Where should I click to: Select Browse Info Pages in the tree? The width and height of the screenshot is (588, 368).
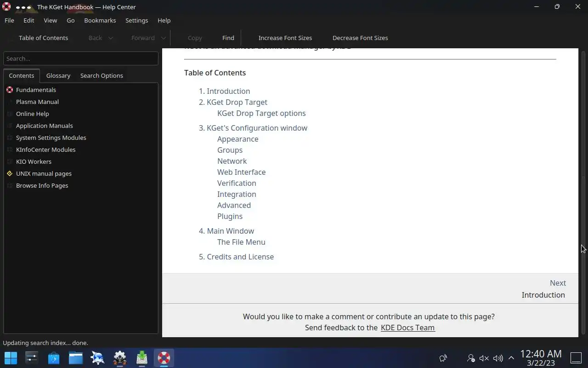(x=42, y=185)
